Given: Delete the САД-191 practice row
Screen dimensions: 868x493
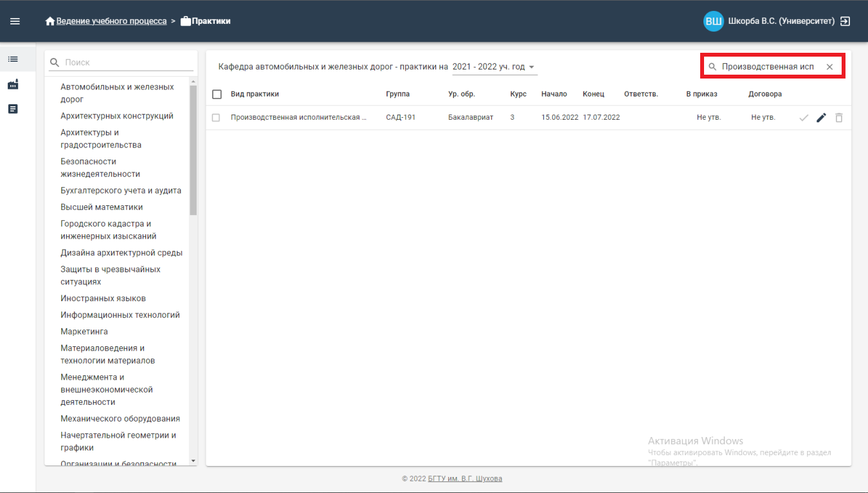Looking at the screenshot, I should pos(838,118).
